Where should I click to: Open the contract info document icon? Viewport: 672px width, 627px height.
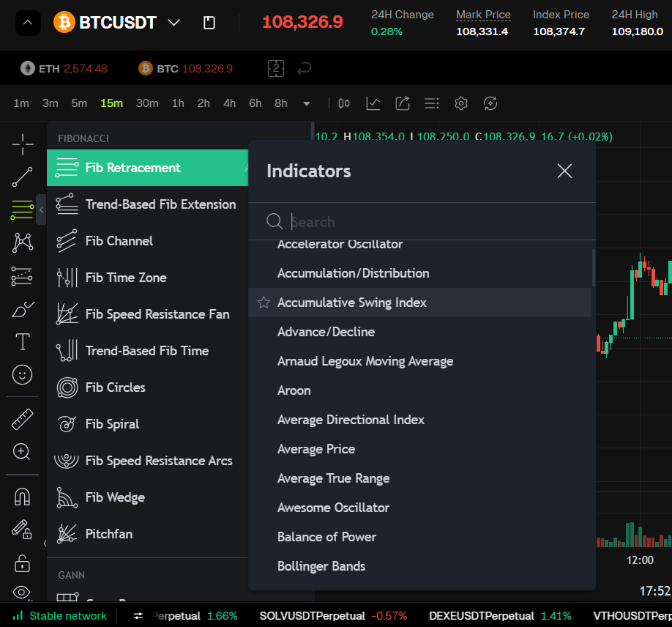pyautogui.click(x=209, y=22)
